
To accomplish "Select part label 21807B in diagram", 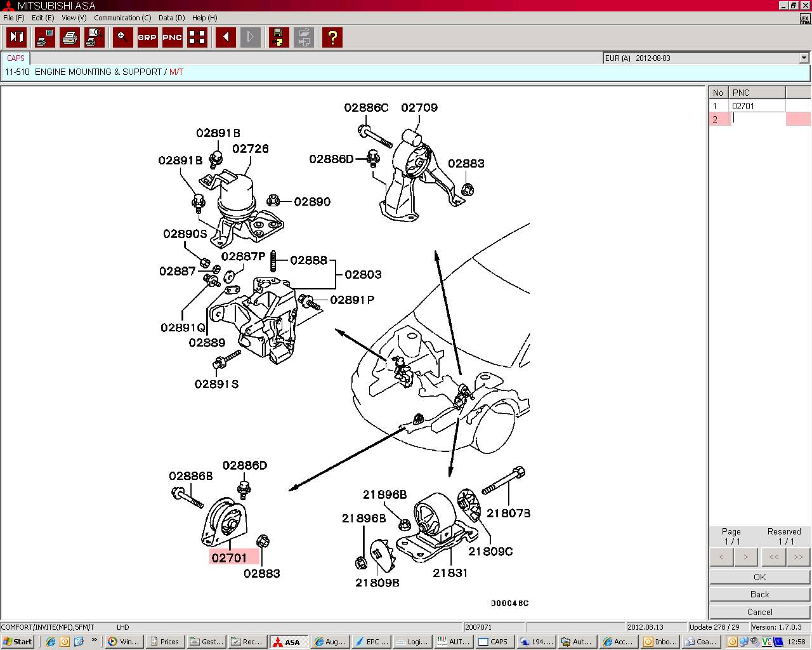I will 509,513.
